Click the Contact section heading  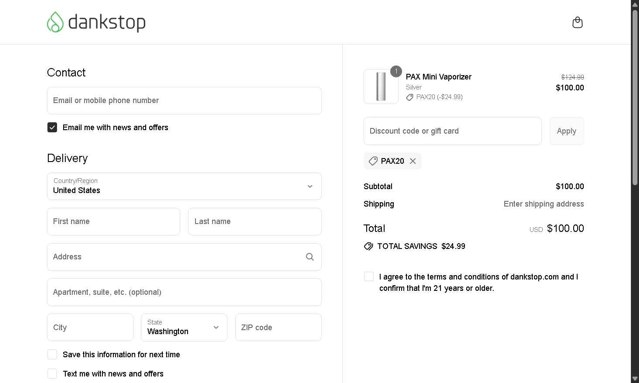pyautogui.click(x=66, y=73)
